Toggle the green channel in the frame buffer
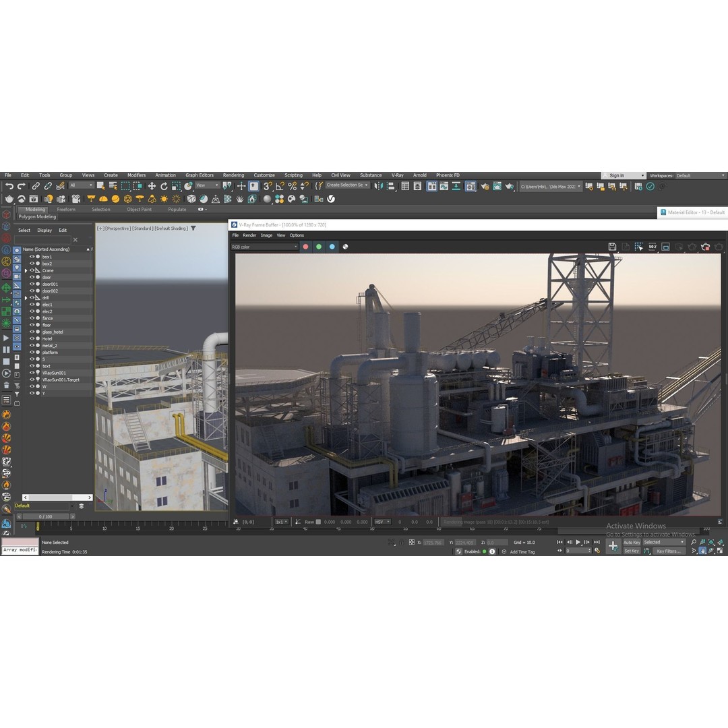This screenshot has width=728, height=728. tap(319, 247)
